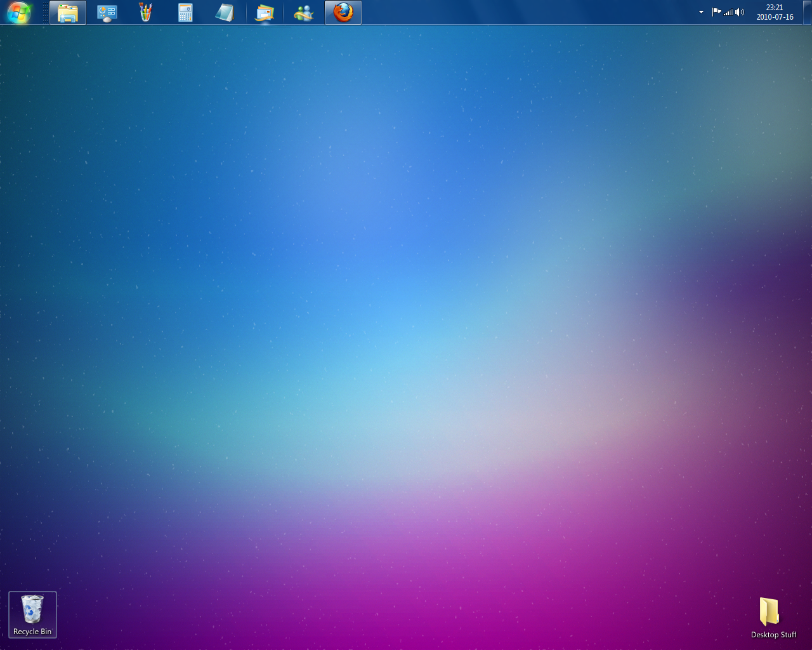Select the Desktop Stuff folder
Screen dimensions: 812x650
(x=773, y=618)
